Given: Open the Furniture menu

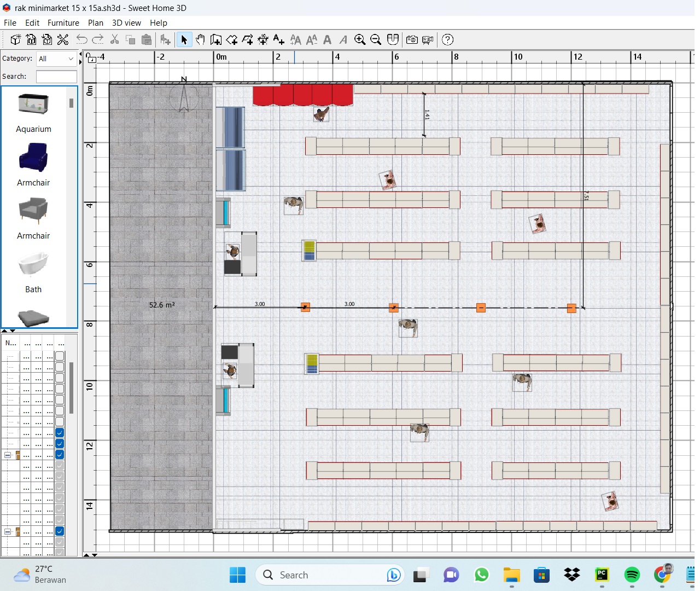Looking at the screenshot, I should pyautogui.click(x=63, y=23).
